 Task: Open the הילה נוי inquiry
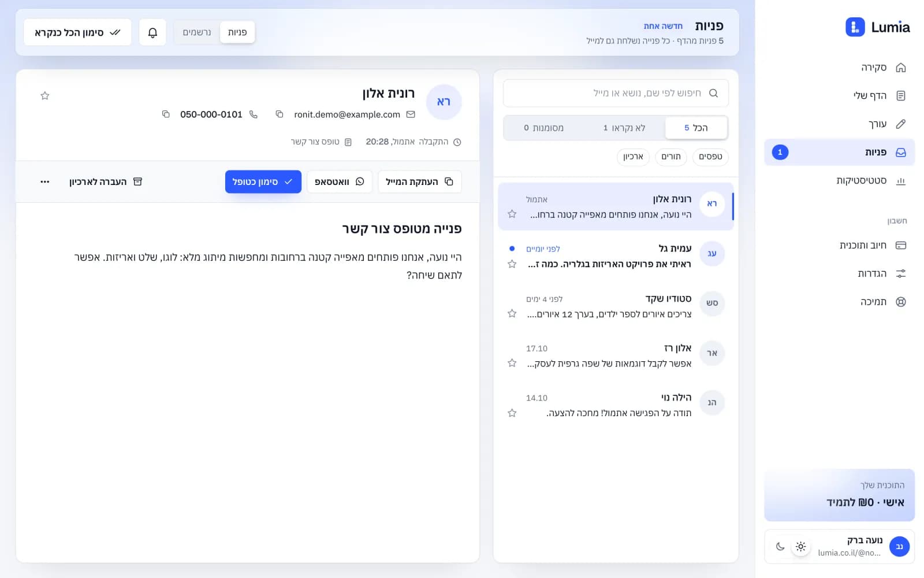[616, 406]
